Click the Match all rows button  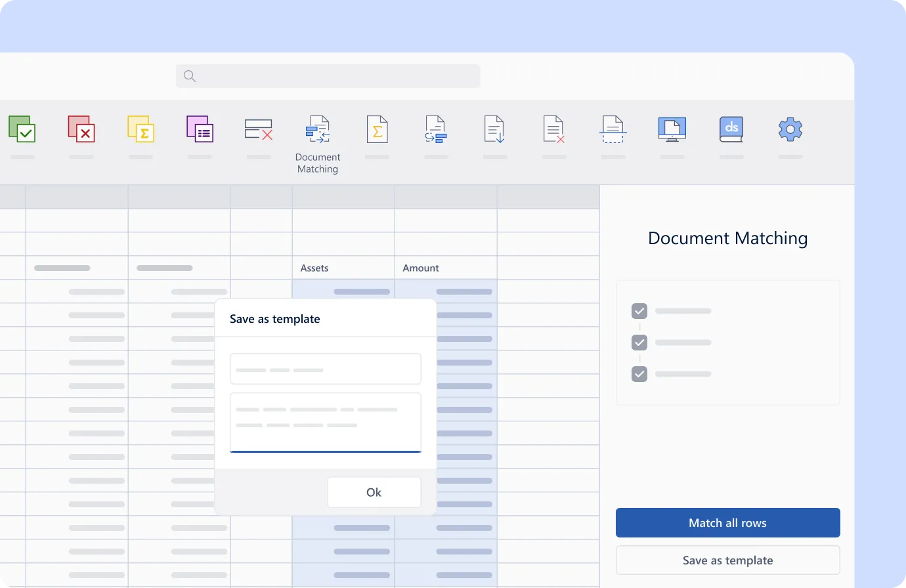[x=727, y=522]
